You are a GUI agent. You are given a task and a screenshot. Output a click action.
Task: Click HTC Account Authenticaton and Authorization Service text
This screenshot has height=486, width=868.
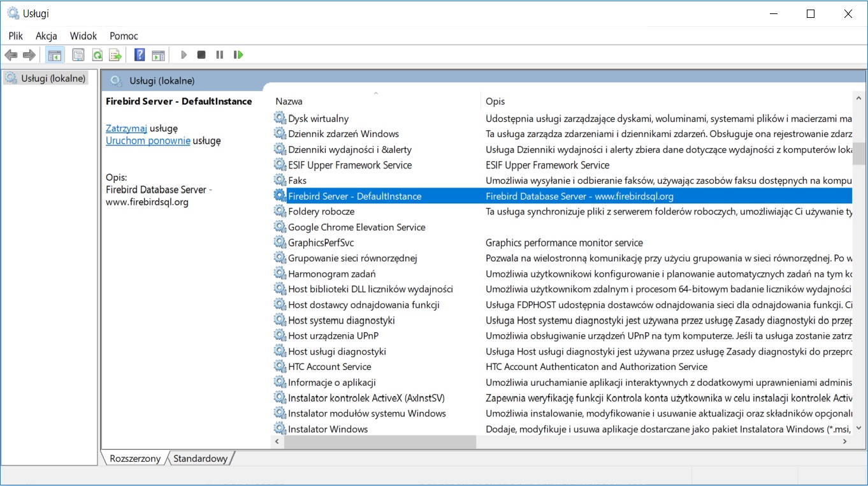pos(597,367)
